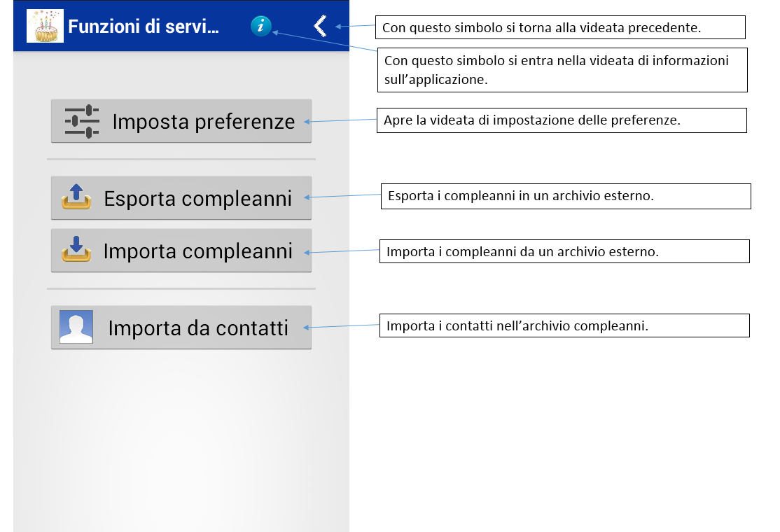Screen dimensions: 780x532
Task: Tap the back arrow to return
Action: coord(320,26)
